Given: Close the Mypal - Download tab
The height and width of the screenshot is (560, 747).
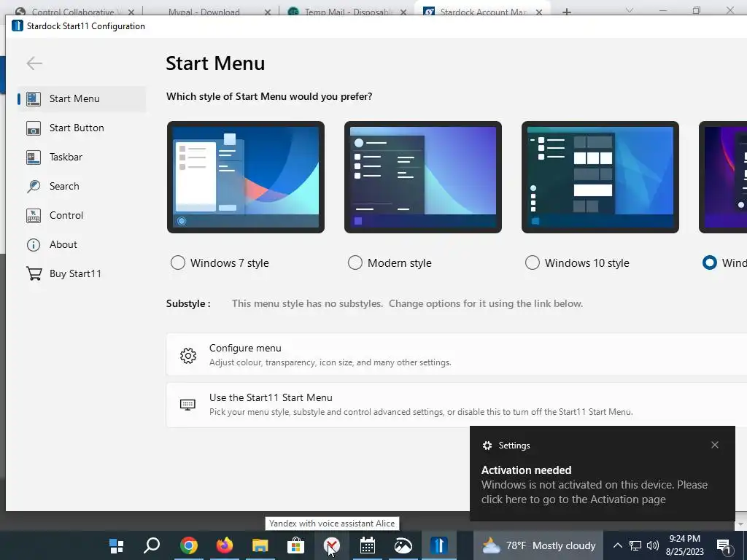Looking at the screenshot, I should click(268, 12).
